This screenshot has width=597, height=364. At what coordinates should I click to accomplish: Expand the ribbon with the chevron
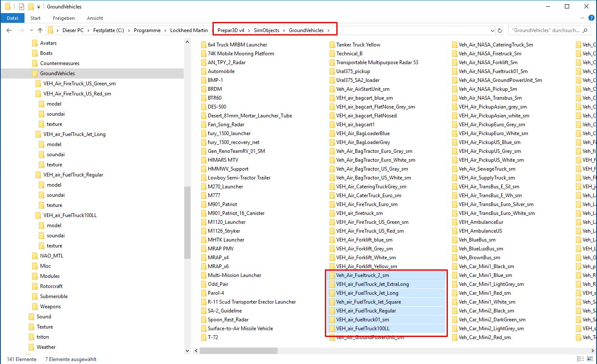(x=583, y=18)
